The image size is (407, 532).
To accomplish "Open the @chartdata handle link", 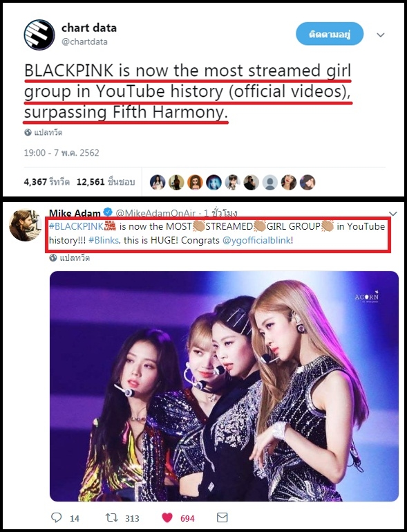I will (84, 42).
